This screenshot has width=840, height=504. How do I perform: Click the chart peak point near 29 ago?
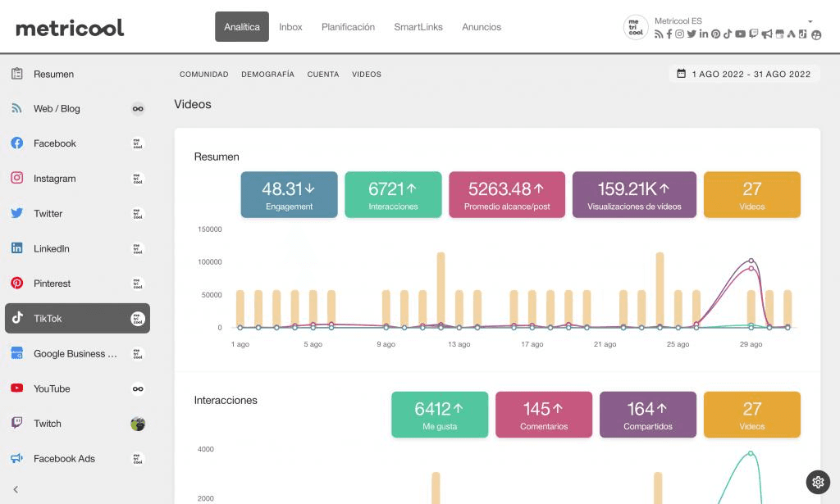pos(751,261)
